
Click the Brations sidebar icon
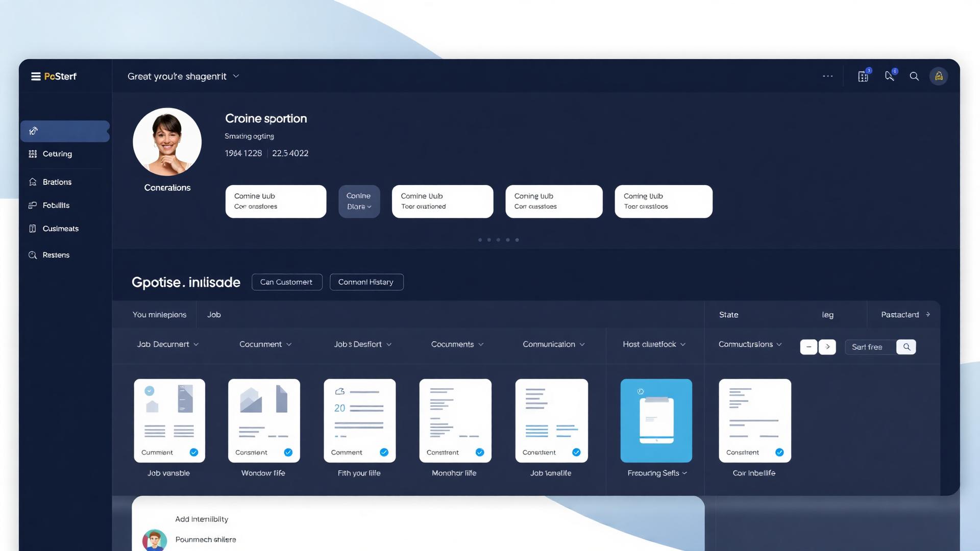33,182
